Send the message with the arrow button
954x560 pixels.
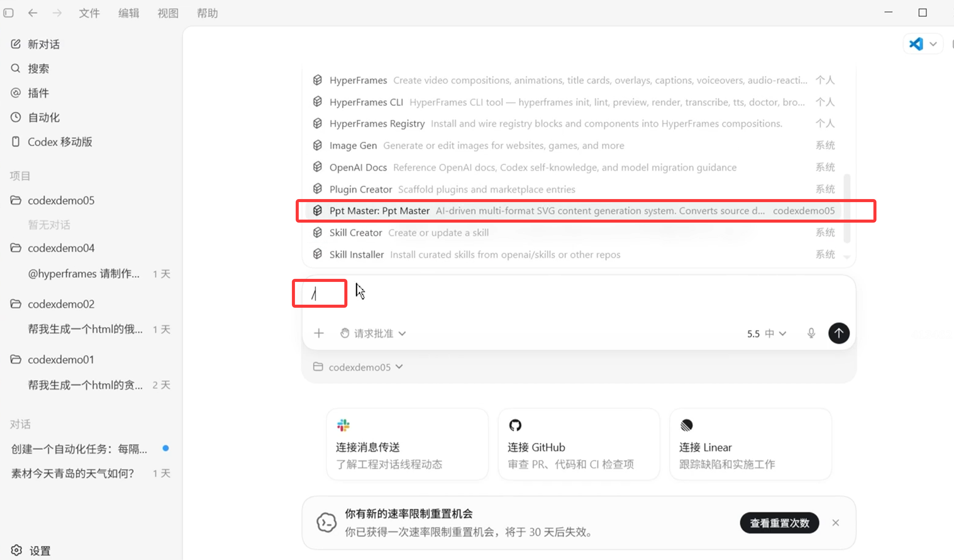click(x=839, y=333)
